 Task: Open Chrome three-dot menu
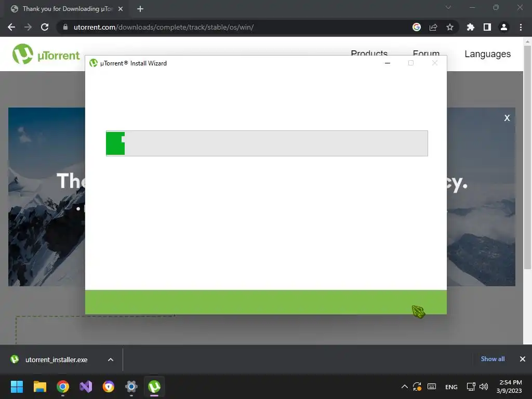[x=521, y=27]
